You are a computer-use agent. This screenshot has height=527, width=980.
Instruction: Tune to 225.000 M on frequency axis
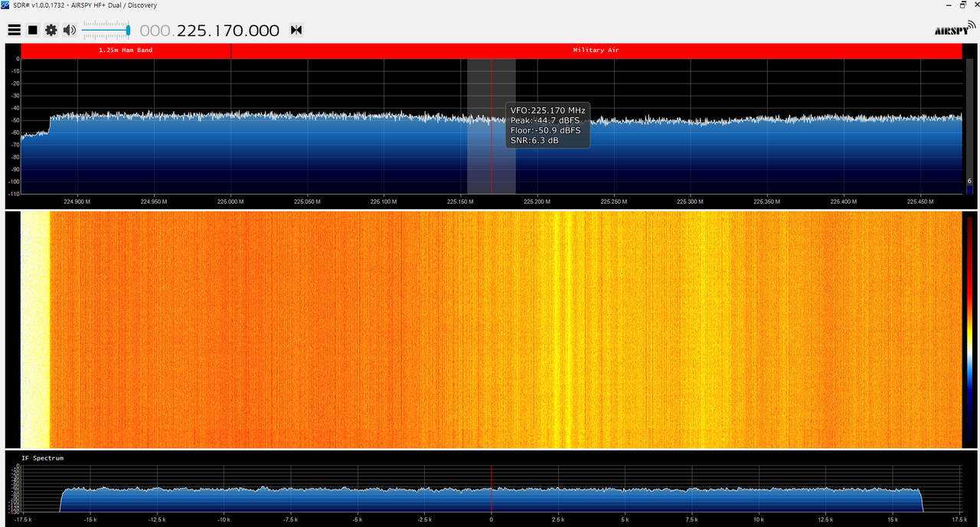230,202
